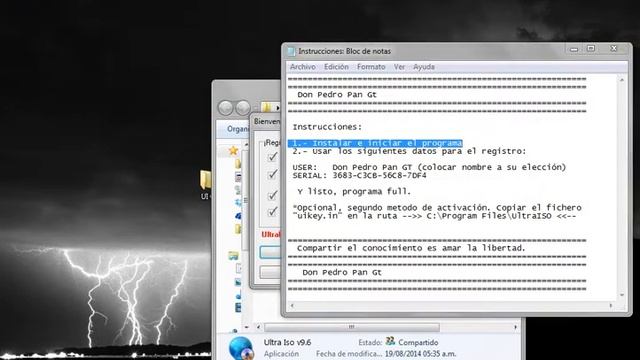This screenshot has width=640, height=360.
Task: Click the Ultra Iso disc icon in the details pane
Action: click(x=242, y=348)
